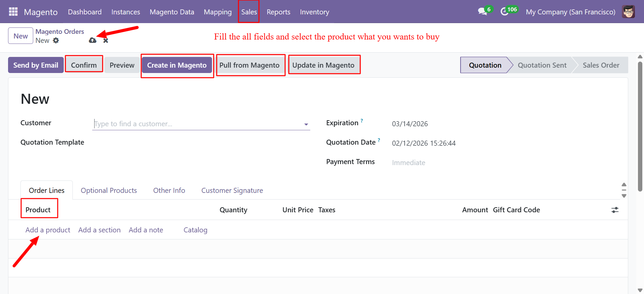Image resolution: width=644 pixels, height=294 pixels.
Task: Open the Dashboard menu
Action: coord(85,12)
